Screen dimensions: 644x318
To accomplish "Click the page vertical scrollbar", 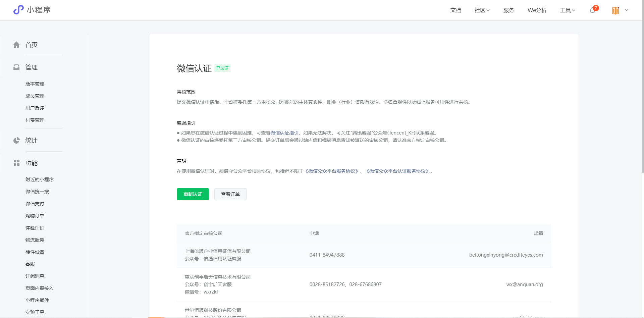I will pyautogui.click(x=643, y=87).
